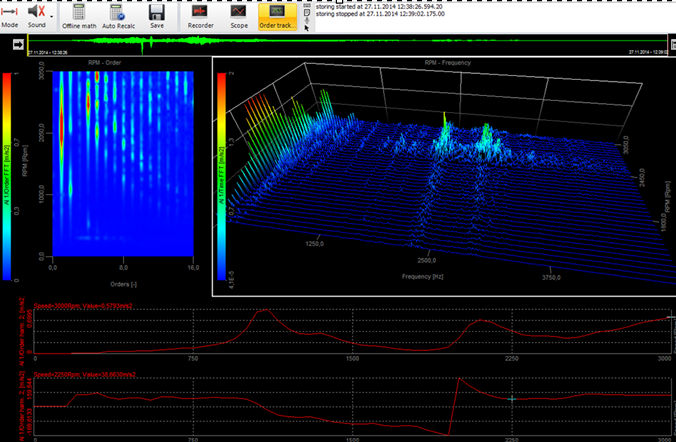Click the 2500,0 frequency axis tick label
This screenshot has width=676, height=442.
coord(426,260)
